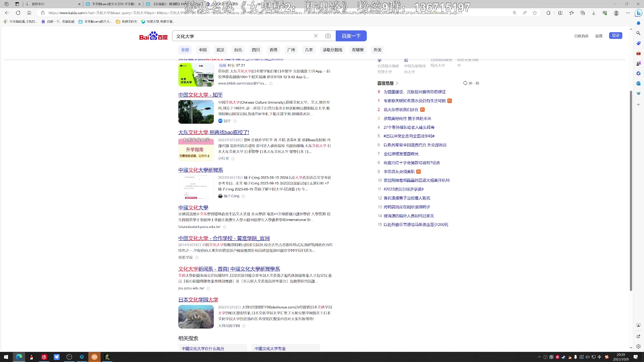
Task: Open Browser essentials from the toolbar
Action: click(x=605, y=12)
